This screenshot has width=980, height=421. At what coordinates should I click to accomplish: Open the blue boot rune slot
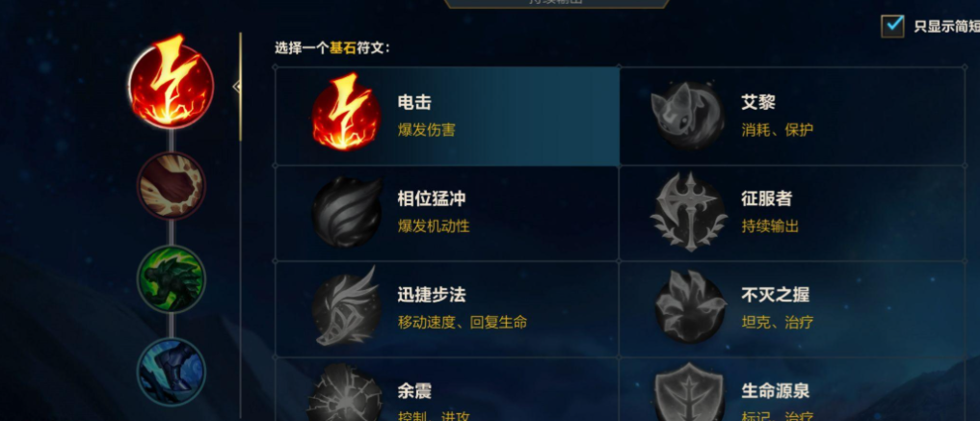pyautogui.click(x=171, y=371)
